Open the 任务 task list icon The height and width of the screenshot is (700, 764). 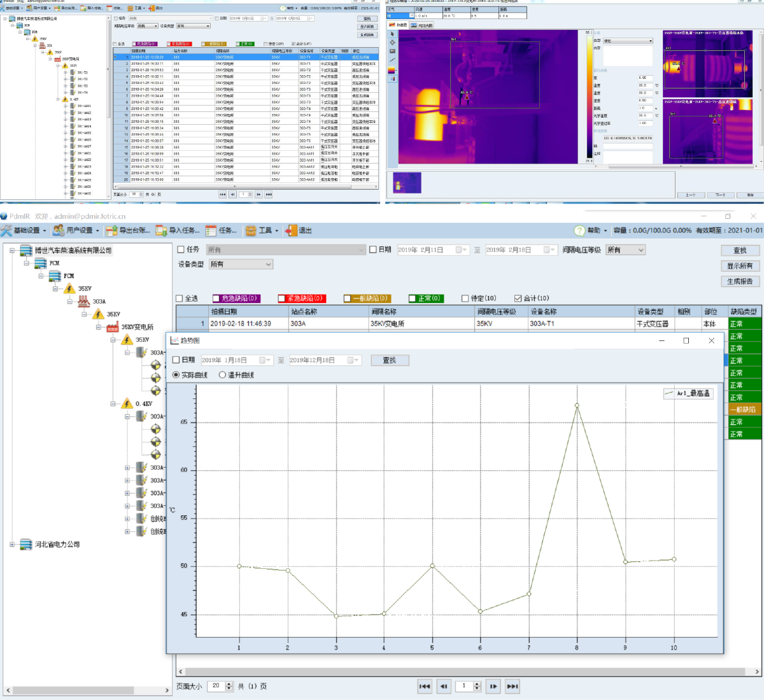(211, 230)
